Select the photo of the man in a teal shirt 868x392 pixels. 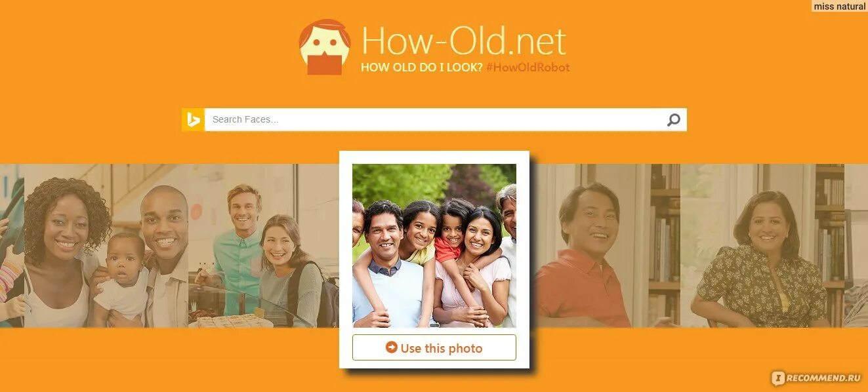[x=264, y=246]
